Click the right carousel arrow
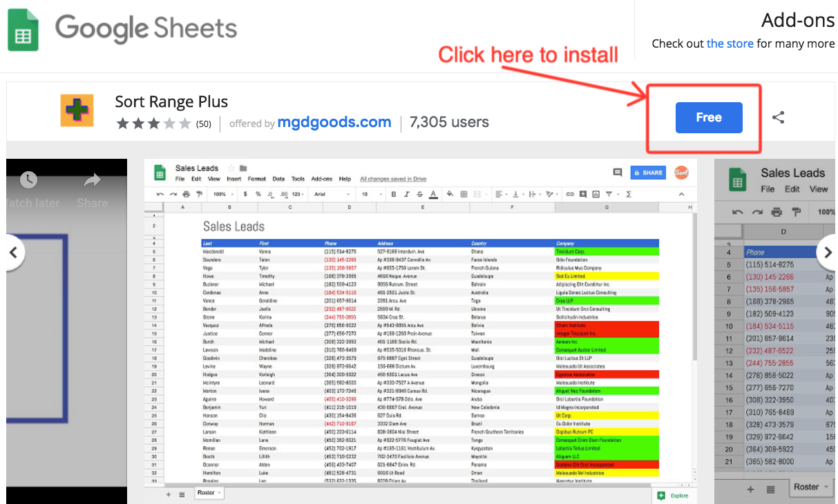838x504 pixels. [827, 253]
